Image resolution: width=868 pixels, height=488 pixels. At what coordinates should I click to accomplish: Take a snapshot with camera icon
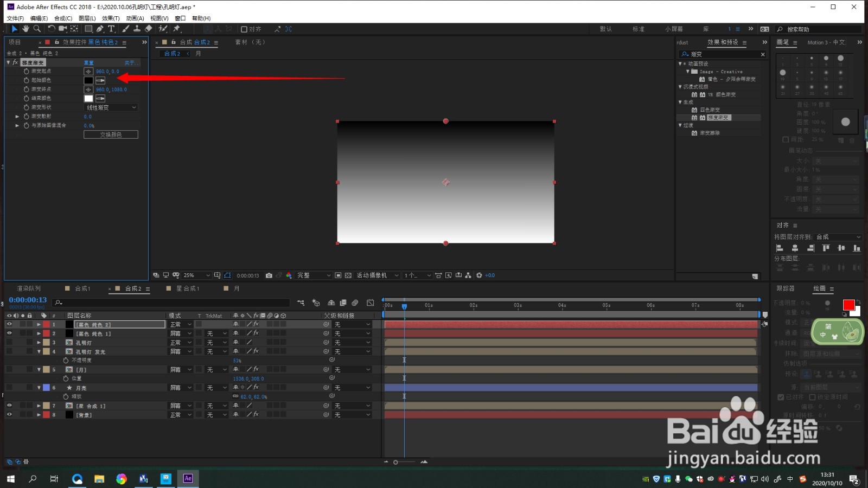(x=269, y=275)
